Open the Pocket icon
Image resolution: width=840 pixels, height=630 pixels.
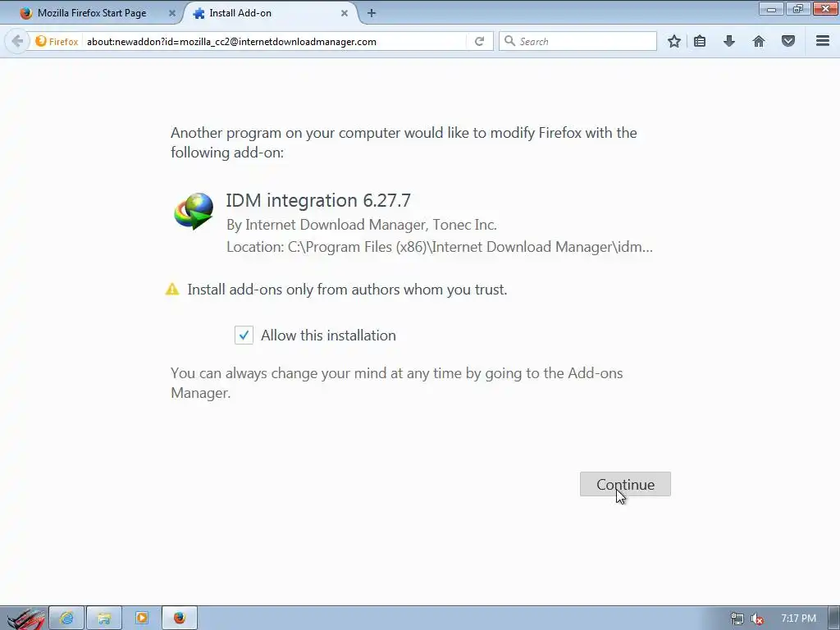coord(788,41)
